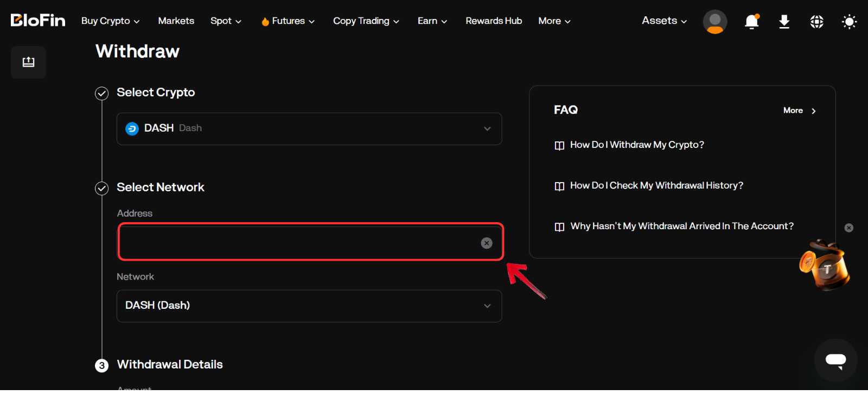Expand the Assets dropdown menu
This screenshot has width=868, height=395.
pos(664,21)
